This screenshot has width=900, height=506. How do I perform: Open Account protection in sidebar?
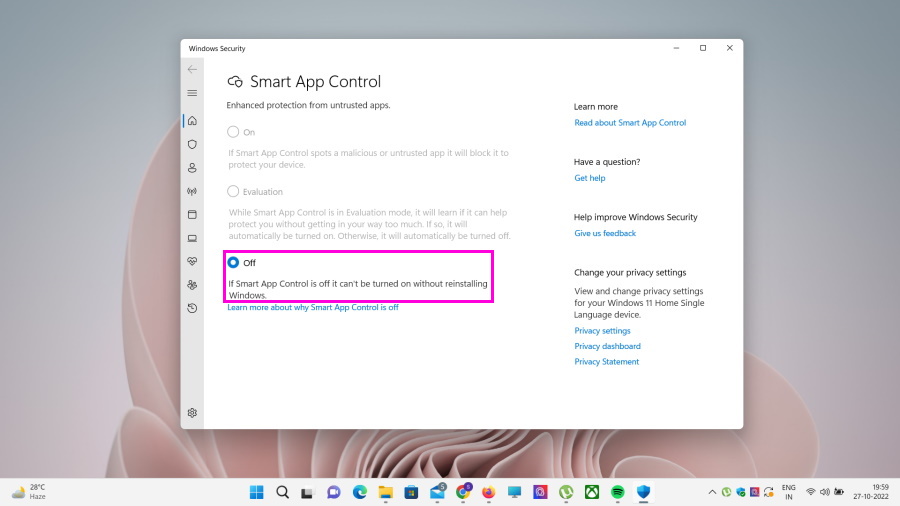tap(192, 168)
